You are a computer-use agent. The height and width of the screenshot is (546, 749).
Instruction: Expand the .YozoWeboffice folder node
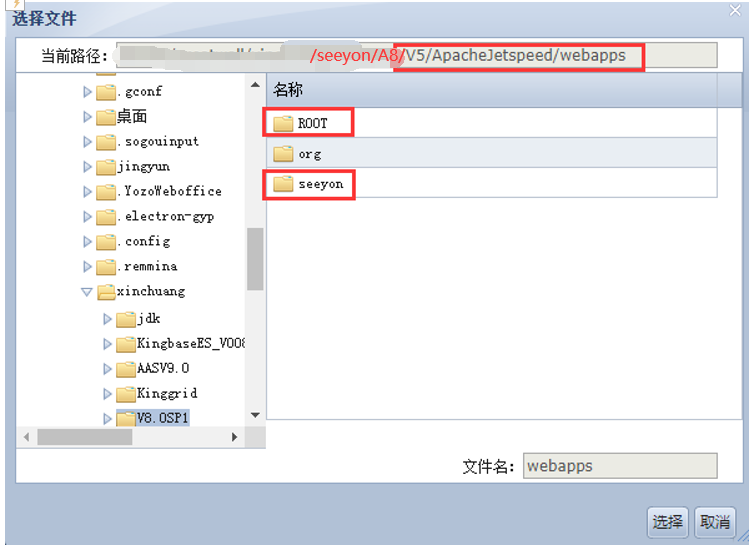point(87,192)
